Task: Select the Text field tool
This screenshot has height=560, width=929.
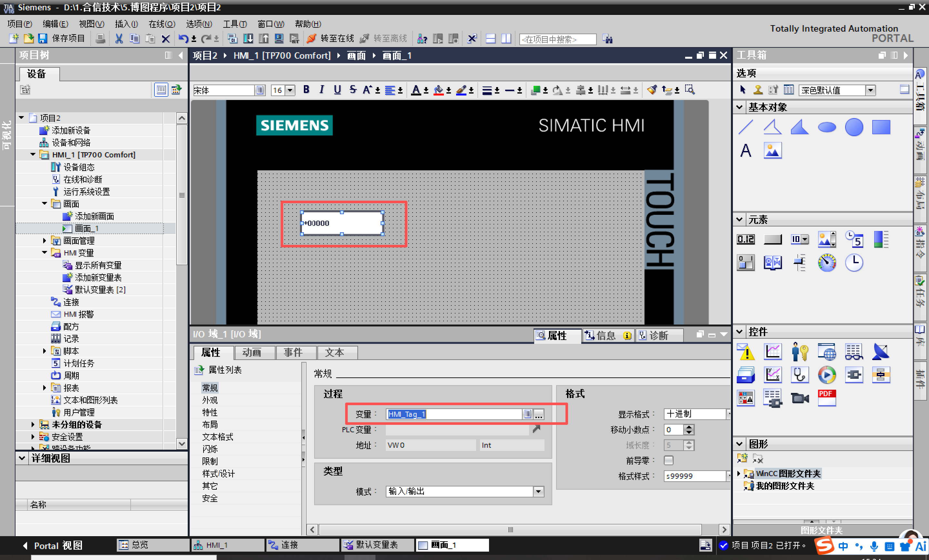Action: (745, 150)
